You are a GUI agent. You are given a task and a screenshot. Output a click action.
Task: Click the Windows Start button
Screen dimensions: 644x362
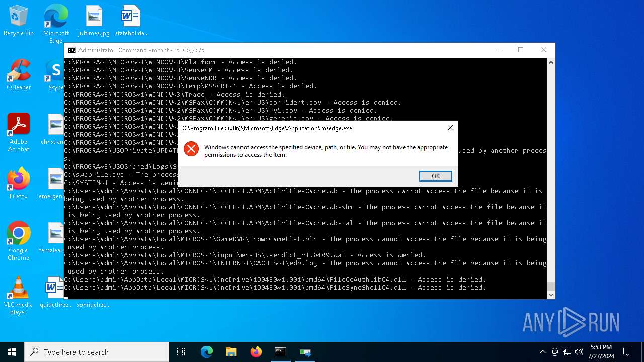pos(12,352)
